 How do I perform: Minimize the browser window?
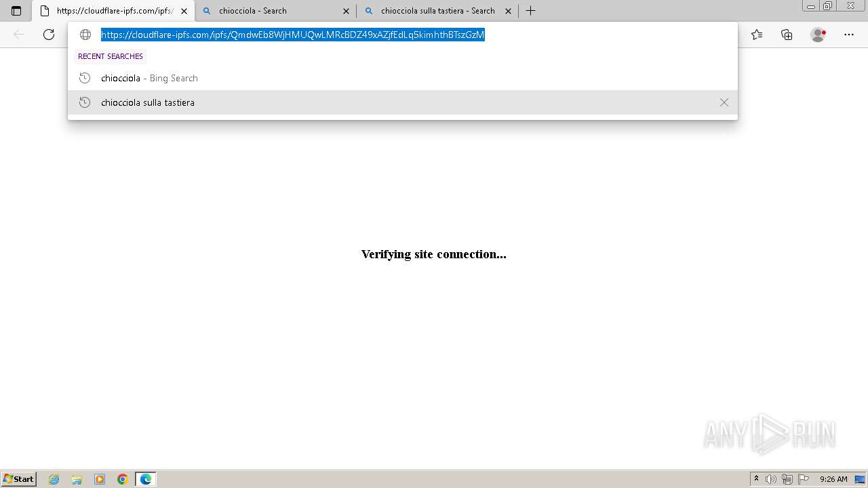coord(811,6)
